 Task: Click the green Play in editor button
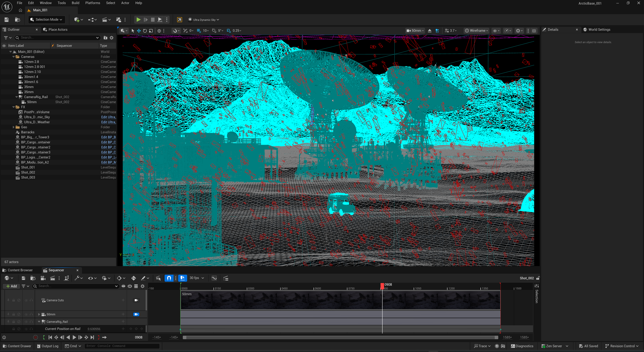pyautogui.click(x=138, y=20)
